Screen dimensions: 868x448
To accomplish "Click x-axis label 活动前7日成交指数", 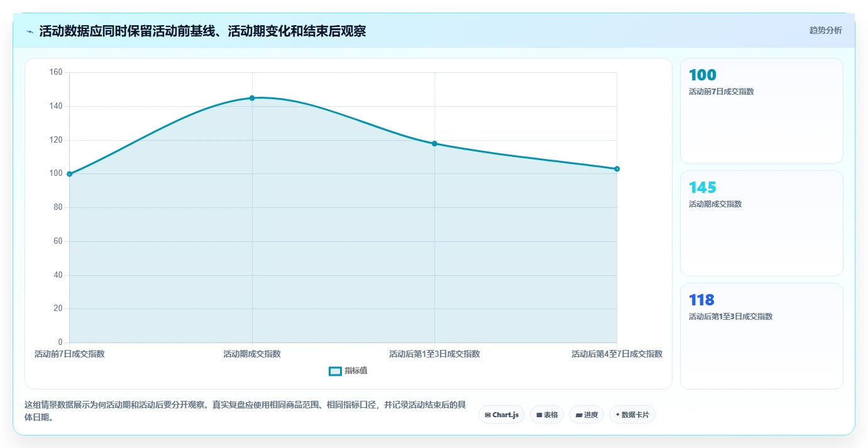I will [70, 354].
